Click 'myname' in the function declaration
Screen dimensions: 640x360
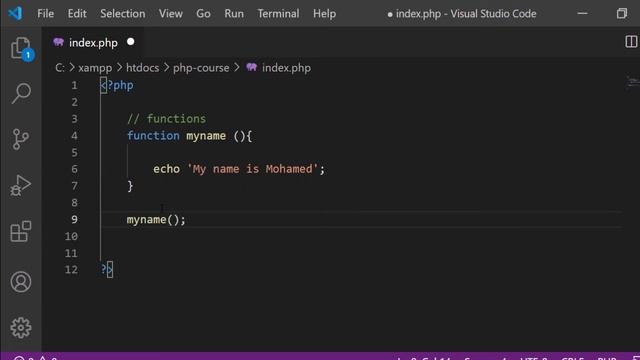pyautogui.click(x=206, y=136)
